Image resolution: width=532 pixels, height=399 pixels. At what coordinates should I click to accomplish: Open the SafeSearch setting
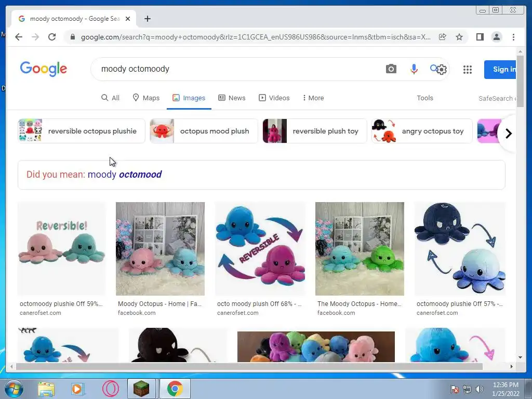[497, 98]
